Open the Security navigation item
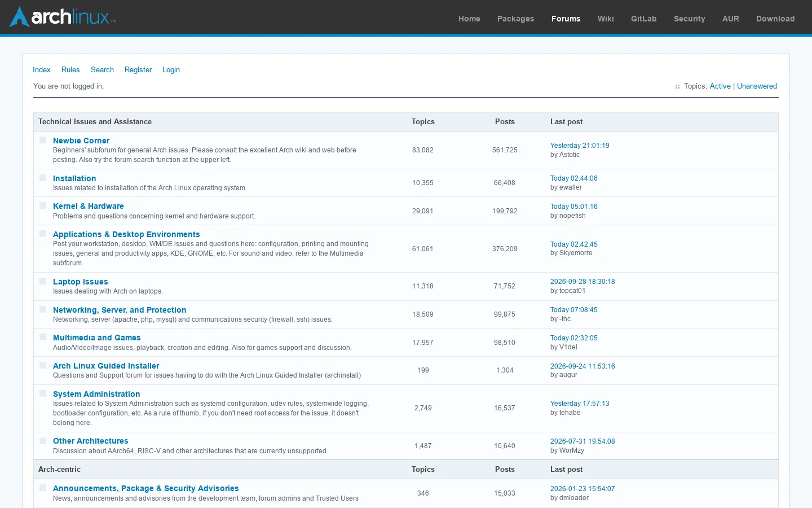 tap(689, 19)
